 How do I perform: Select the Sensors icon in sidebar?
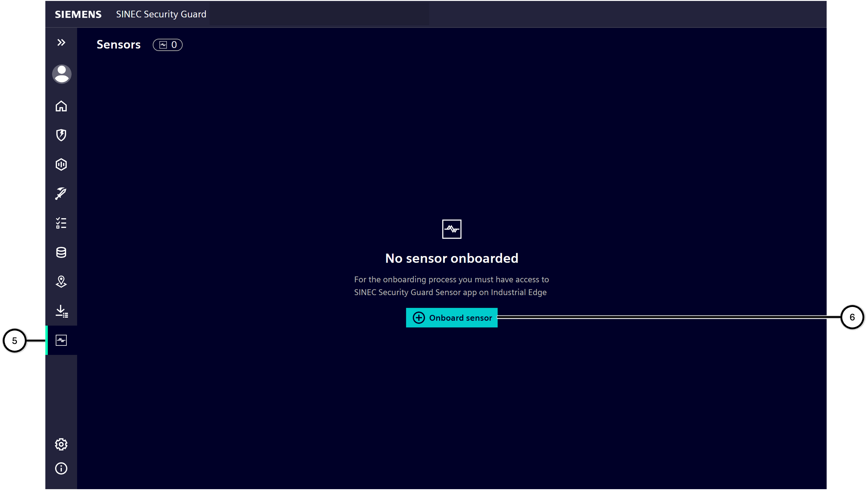(x=61, y=340)
